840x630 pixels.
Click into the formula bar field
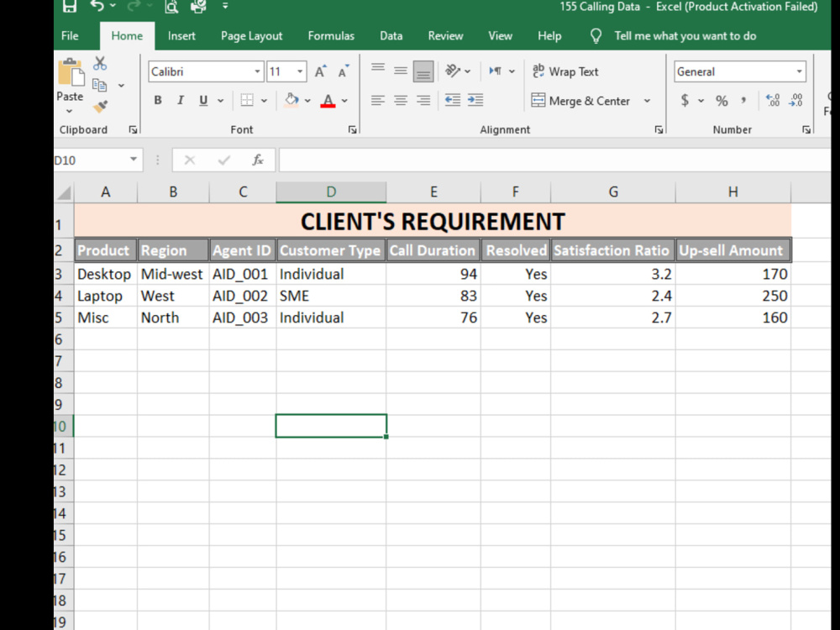554,160
